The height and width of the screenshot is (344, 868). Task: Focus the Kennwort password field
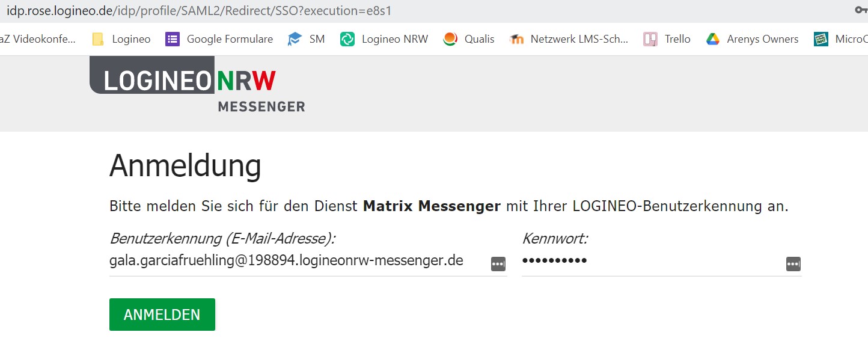(x=649, y=262)
